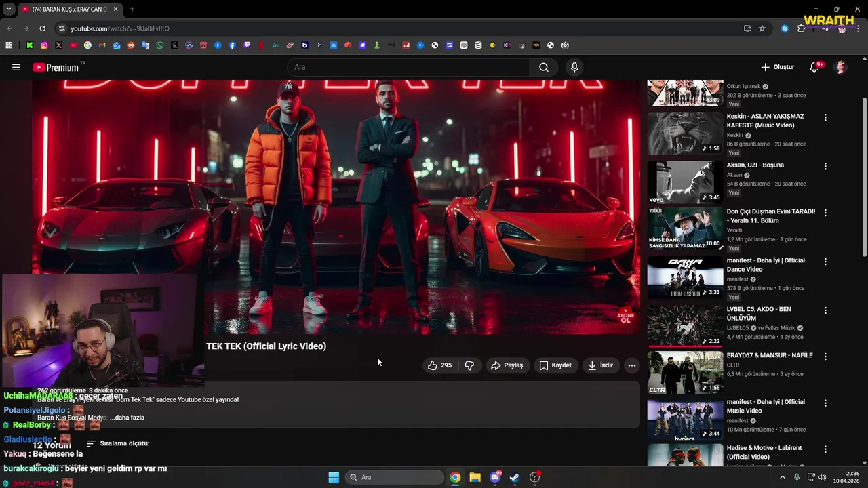868x488 pixels.
Task: Click the ABONE OL subscribe watermark on video
Action: pos(625,316)
